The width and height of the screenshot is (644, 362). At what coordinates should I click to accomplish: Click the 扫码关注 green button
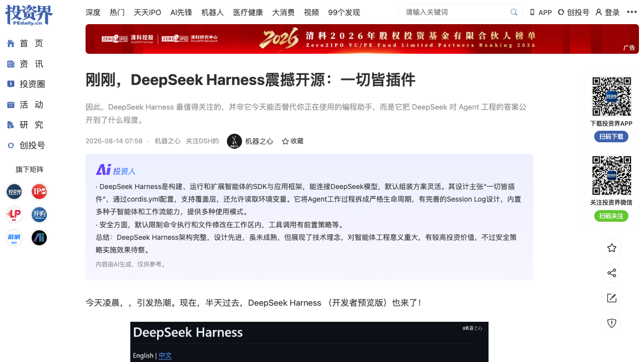pos(611,216)
